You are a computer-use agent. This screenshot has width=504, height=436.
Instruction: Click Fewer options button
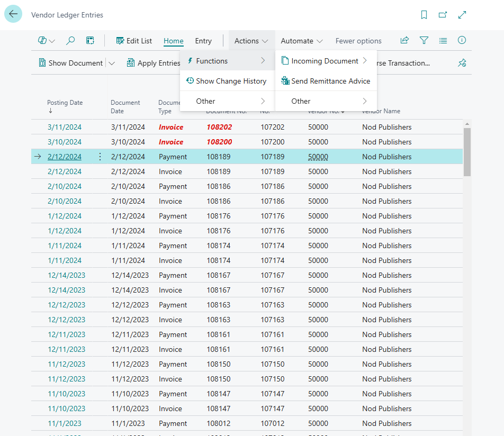coord(358,41)
